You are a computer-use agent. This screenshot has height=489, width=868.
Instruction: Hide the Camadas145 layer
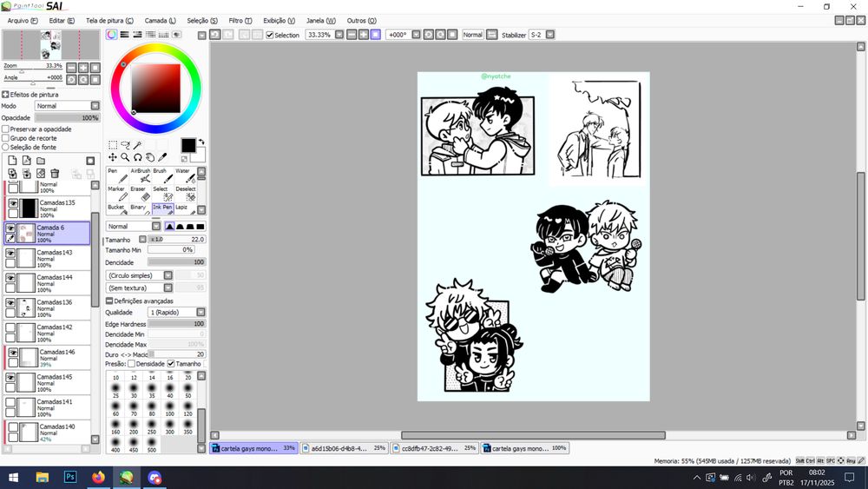(x=10, y=378)
